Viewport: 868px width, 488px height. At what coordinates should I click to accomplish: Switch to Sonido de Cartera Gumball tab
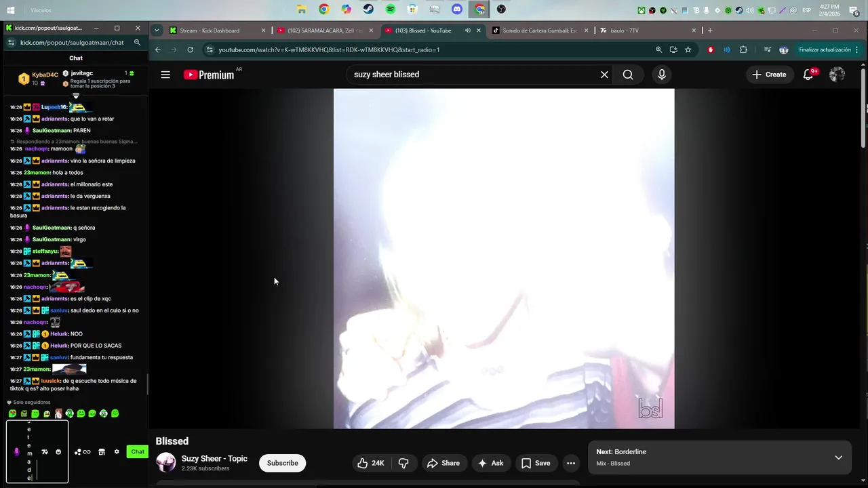(x=540, y=30)
